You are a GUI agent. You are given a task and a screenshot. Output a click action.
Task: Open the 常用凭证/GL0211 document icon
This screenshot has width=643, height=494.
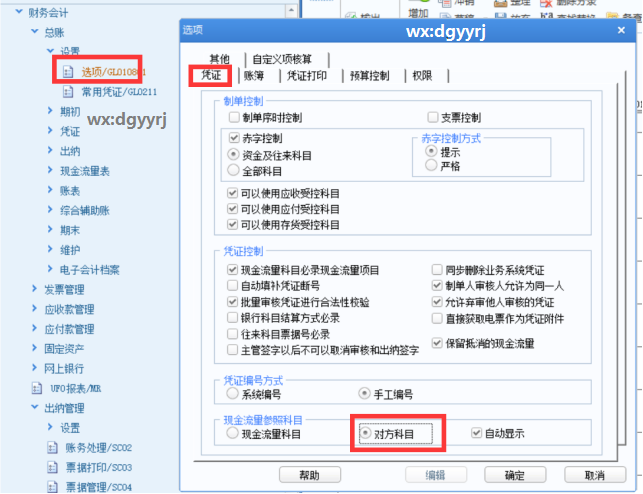pyautogui.click(x=68, y=92)
